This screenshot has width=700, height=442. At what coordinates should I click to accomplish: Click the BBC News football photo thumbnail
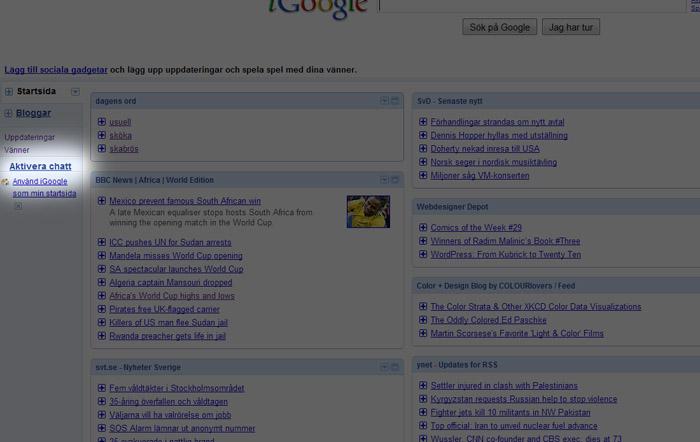pyautogui.click(x=368, y=211)
